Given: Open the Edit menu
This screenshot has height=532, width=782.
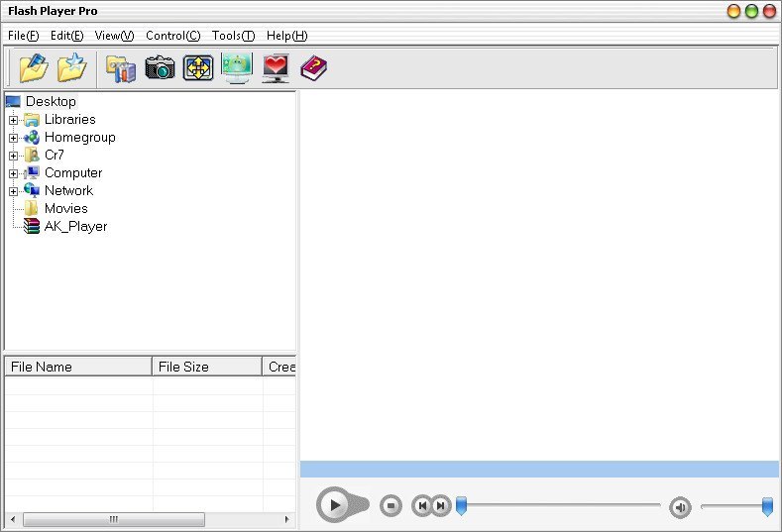Looking at the screenshot, I should point(66,36).
